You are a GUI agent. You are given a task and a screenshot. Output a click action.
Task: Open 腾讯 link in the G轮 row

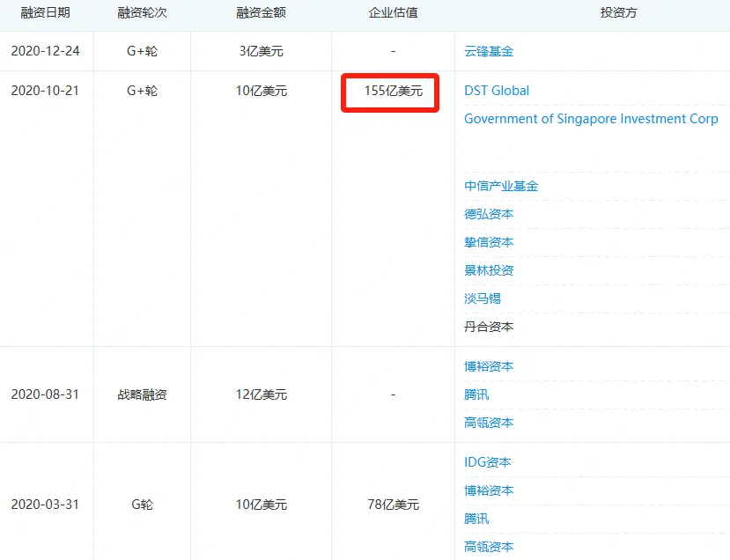(x=476, y=519)
